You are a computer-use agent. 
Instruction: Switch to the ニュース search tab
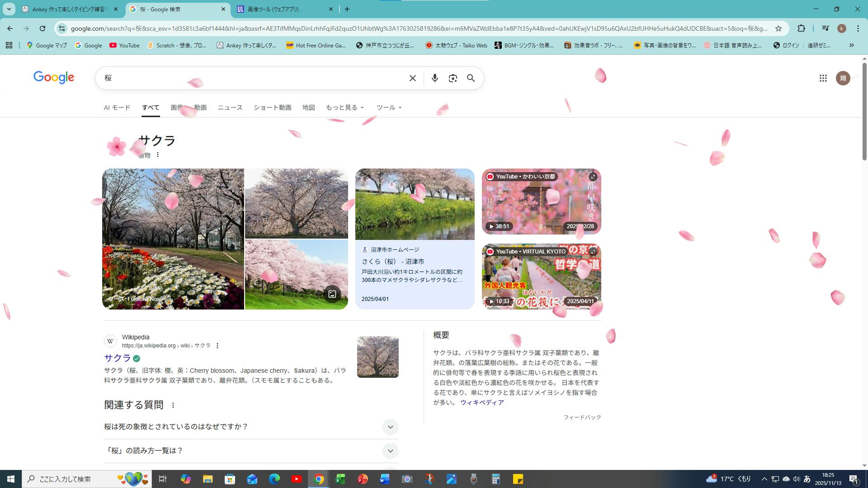click(x=230, y=108)
